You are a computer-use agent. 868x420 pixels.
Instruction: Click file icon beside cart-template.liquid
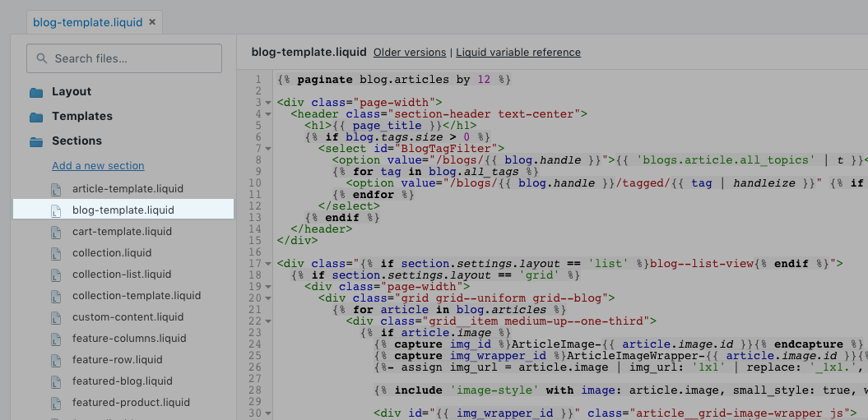55,232
